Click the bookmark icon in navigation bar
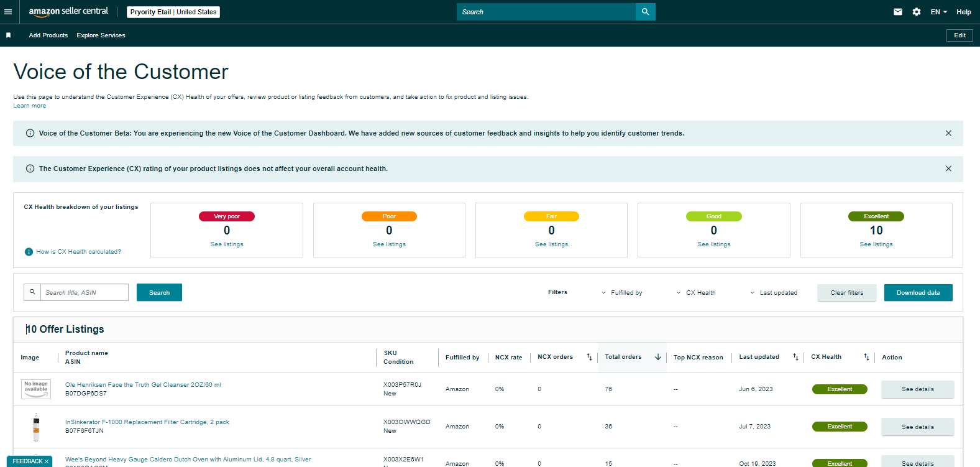Viewport: 980px width, 467px height. (9, 35)
